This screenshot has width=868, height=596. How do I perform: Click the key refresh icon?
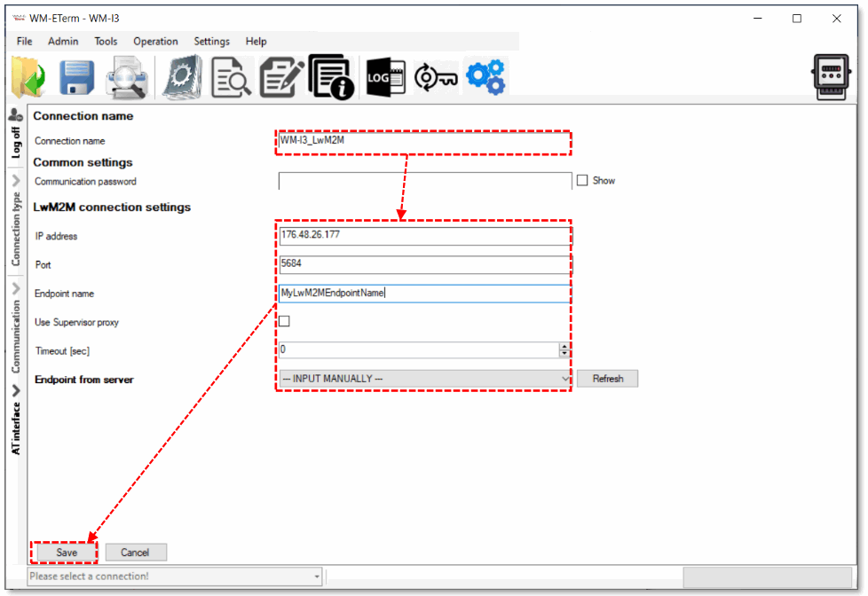coord(435,76)
